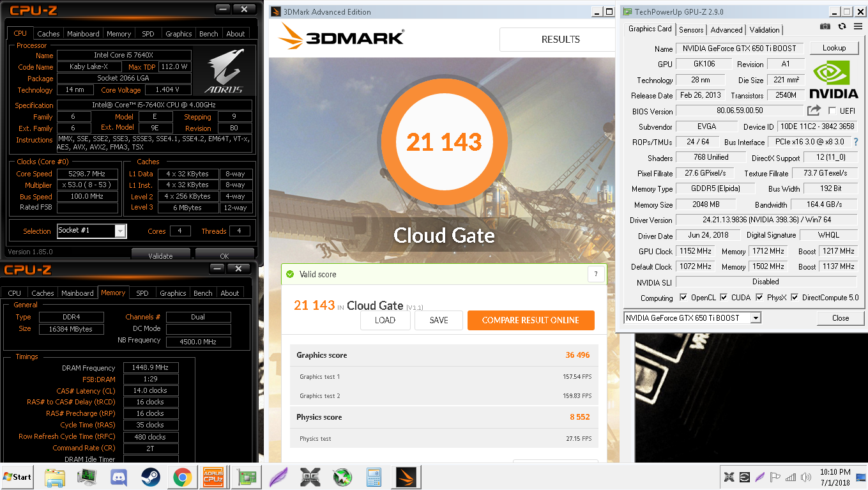Click the Core Speed value 5298.7 MHz
The height and width of the screenshot is (490, 868).
click(x=88, y=174)
